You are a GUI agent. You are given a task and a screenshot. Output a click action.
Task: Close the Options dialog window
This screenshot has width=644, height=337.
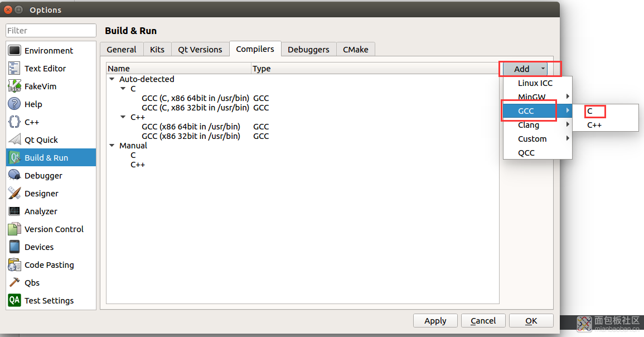tap(8, 9)
